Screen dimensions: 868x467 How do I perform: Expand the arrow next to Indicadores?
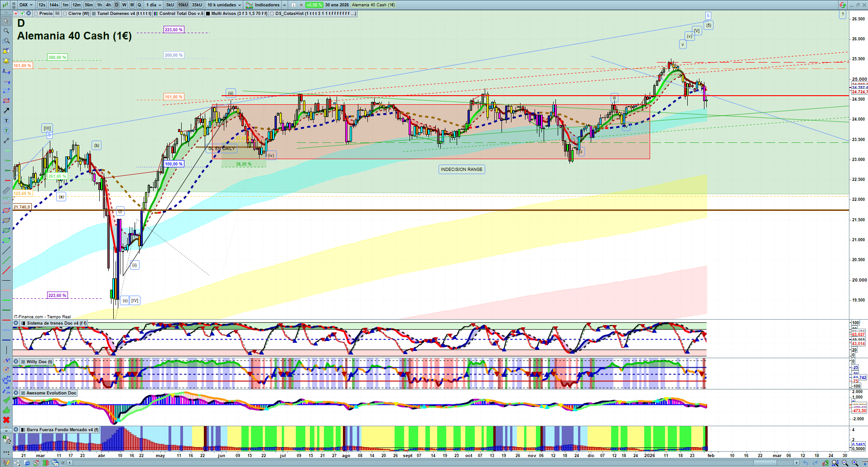click(285, 5)
